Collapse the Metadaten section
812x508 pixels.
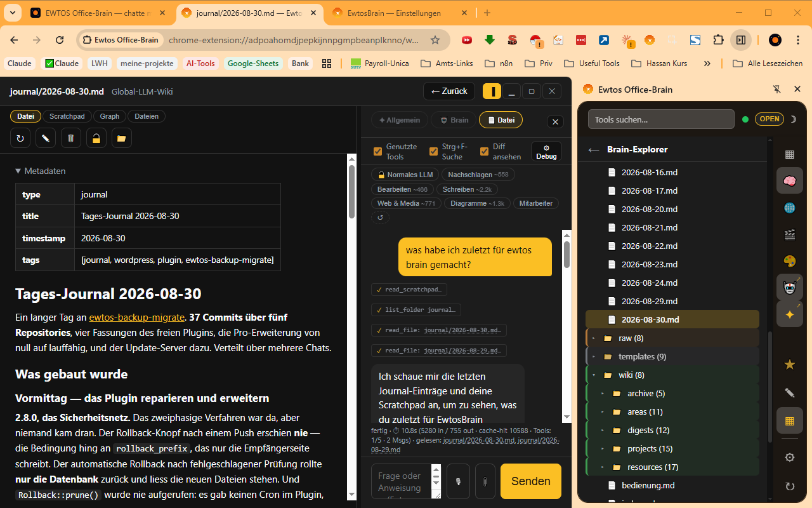[41, 171]
